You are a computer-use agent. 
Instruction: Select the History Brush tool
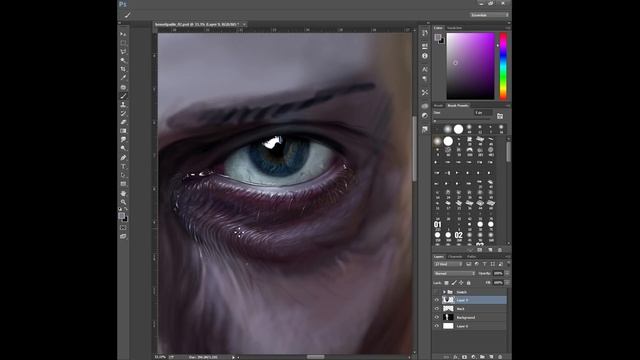click(123, 113)
